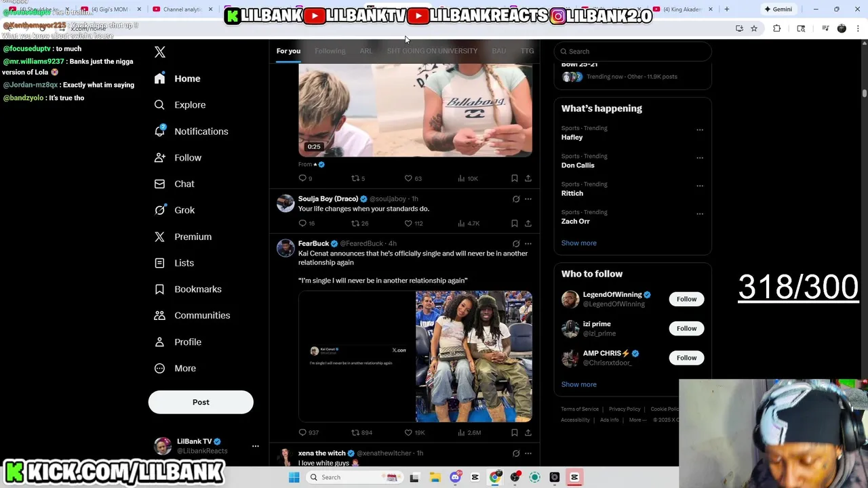868x488 pixels.
Task: Open Follow in X sidebar
Action: click(x=178, y=158)
